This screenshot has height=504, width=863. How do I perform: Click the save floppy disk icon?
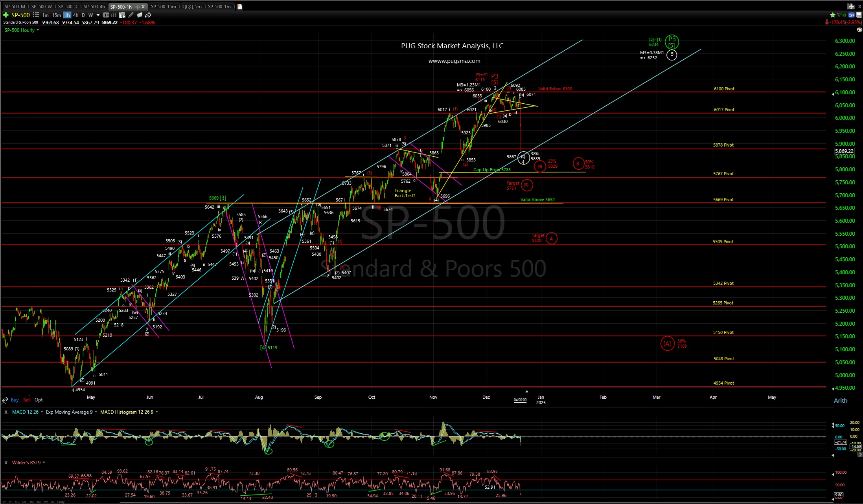coord(859,15)
